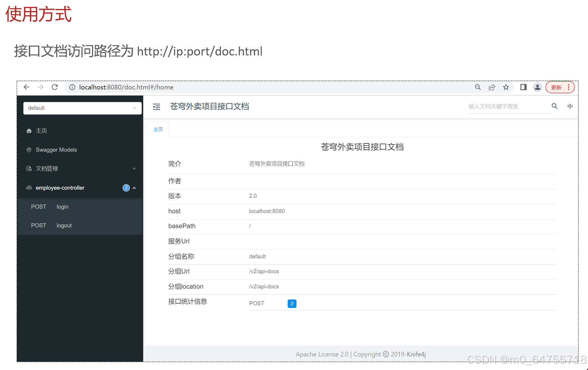This screenshot has width=588, height=370.
Task: Click the 主页 home icon in sidebar
Action: click(29, 131)
